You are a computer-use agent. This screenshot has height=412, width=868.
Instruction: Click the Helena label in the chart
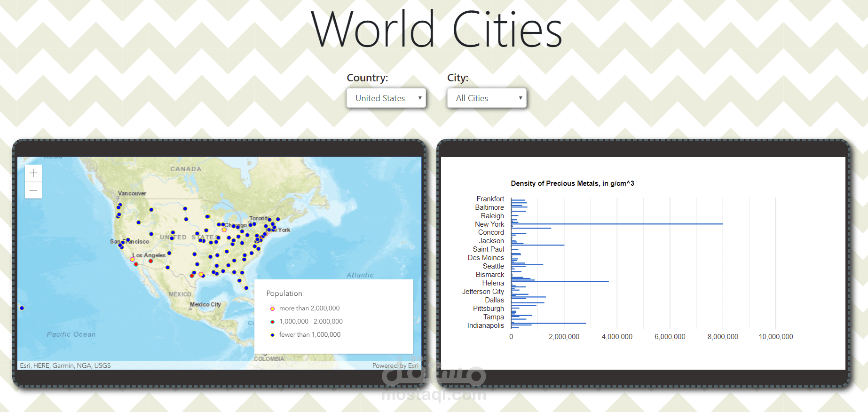pos(493,283)
